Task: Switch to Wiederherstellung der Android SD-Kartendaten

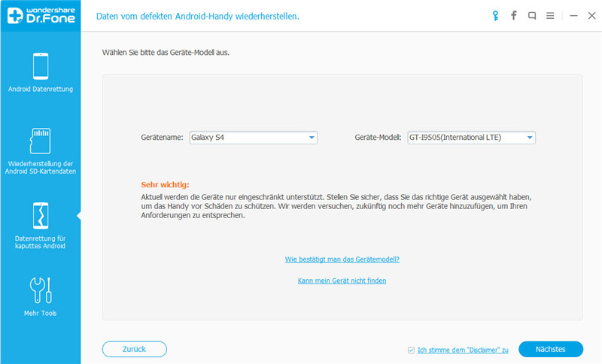Action: [x=41, y=167]
